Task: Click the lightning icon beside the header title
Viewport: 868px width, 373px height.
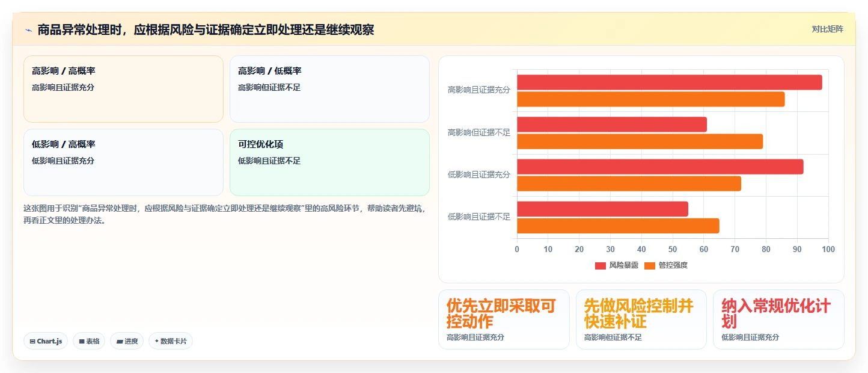Action: pyautogui.click(x=28, y=30)
